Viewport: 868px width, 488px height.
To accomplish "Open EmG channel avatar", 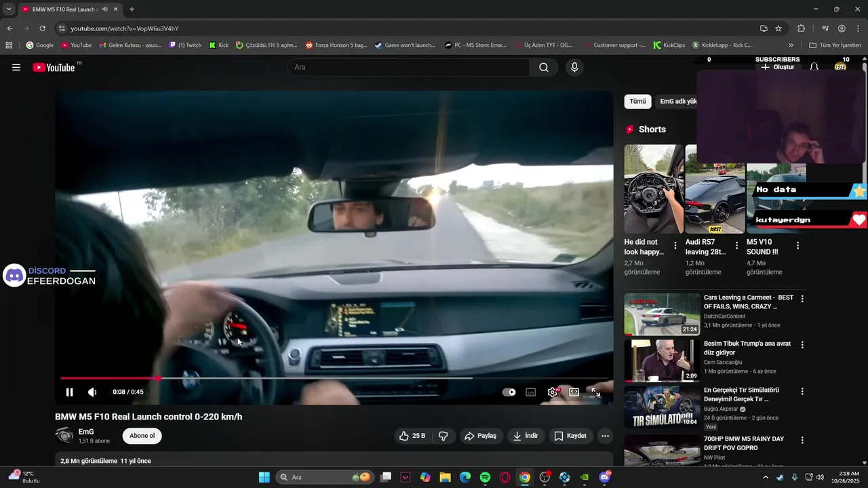I will pos(64,436).
